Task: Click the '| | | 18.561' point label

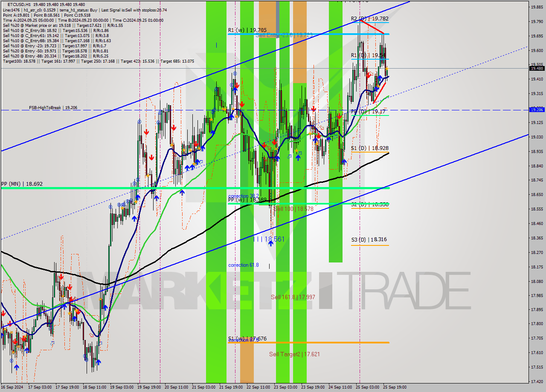Action: pos(269,239)
